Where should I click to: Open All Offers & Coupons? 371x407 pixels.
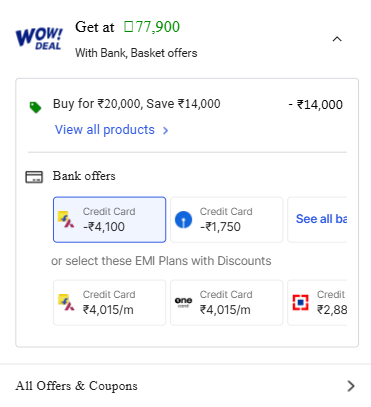185,386
